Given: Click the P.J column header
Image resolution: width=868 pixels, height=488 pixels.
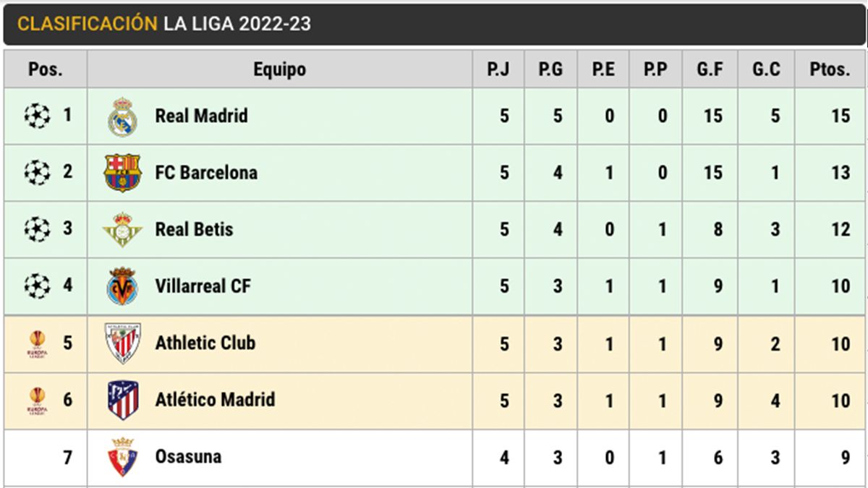Looking at the screenshot, I should pyautogui.click(x=498, y=69).
